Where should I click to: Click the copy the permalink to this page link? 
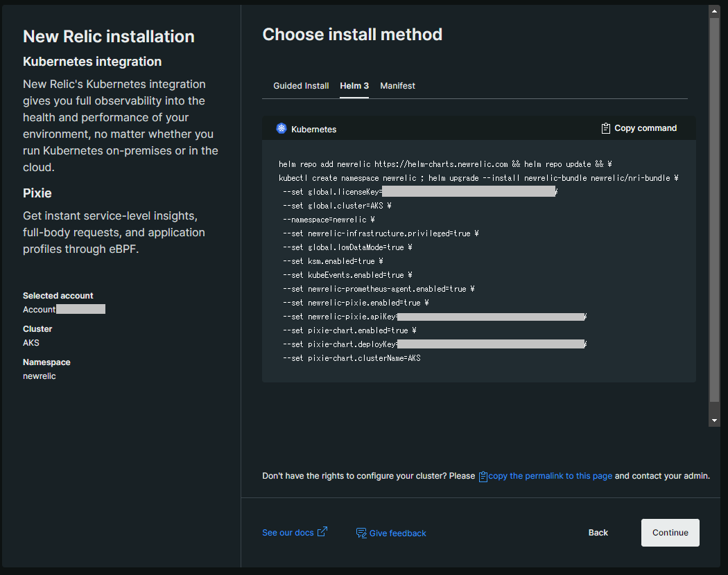tap(551, 476)
